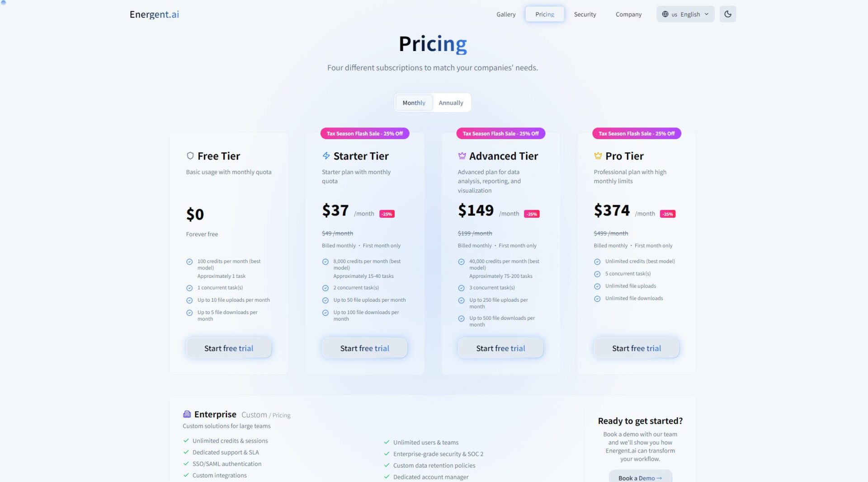Screen dimensions: 868x482
Task: Start free trial for Starter Tier
Action: 364,348
